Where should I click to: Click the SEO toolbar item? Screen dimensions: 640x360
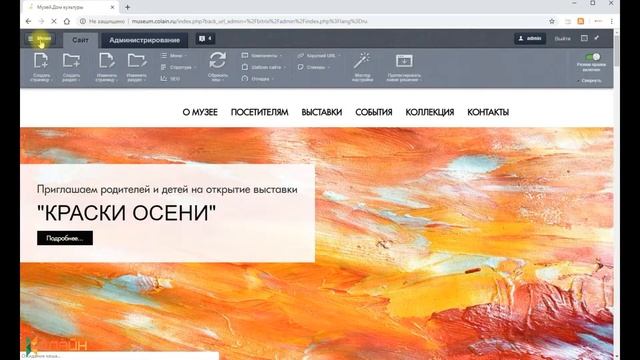coord(171,78)
